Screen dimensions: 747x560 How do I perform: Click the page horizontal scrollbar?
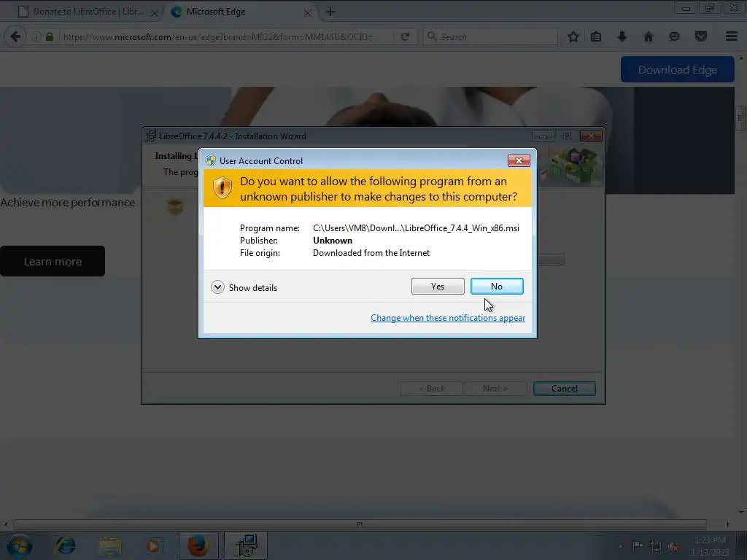pos(360,524)
